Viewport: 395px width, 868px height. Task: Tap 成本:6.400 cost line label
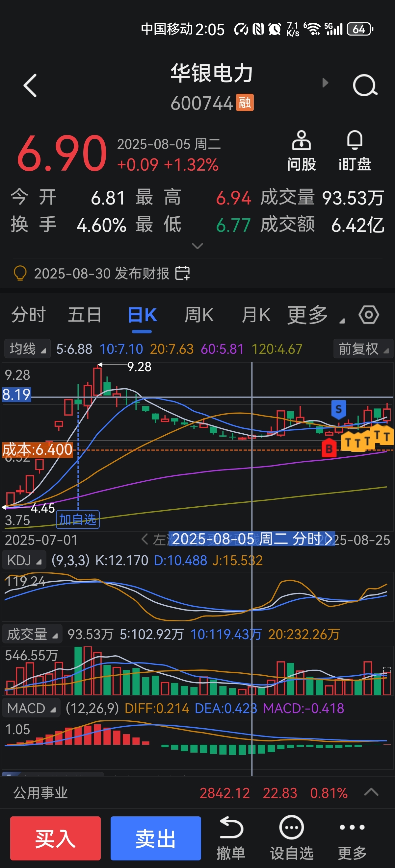[x=38, y=449]
